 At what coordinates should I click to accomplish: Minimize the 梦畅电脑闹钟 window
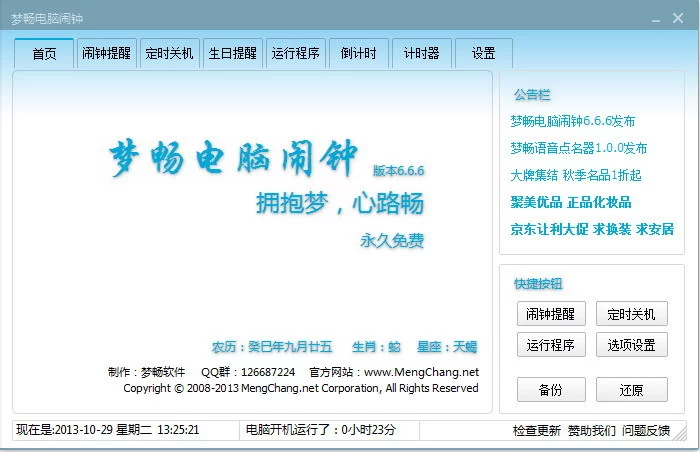pos(656,19)
